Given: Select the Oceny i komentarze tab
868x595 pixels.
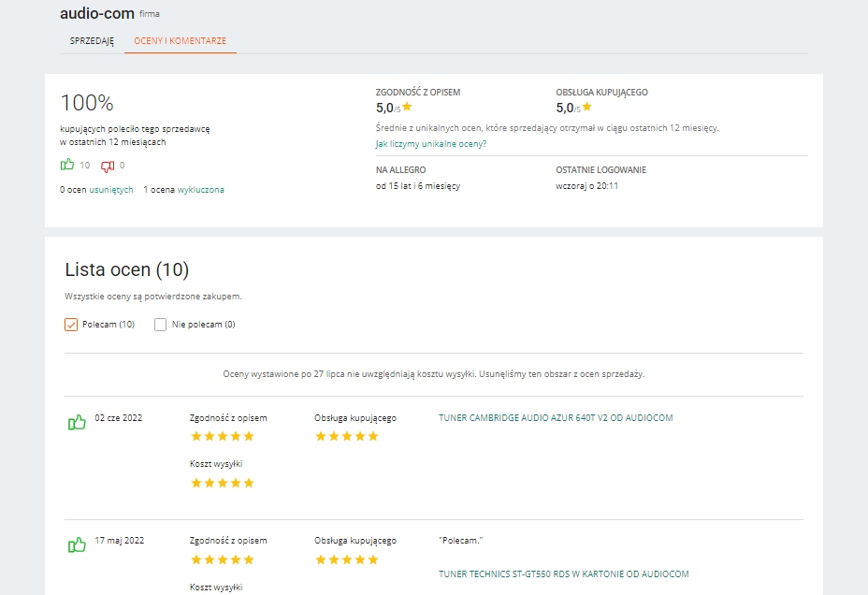Looking at the screenshot, I should [x=181, y=41].
